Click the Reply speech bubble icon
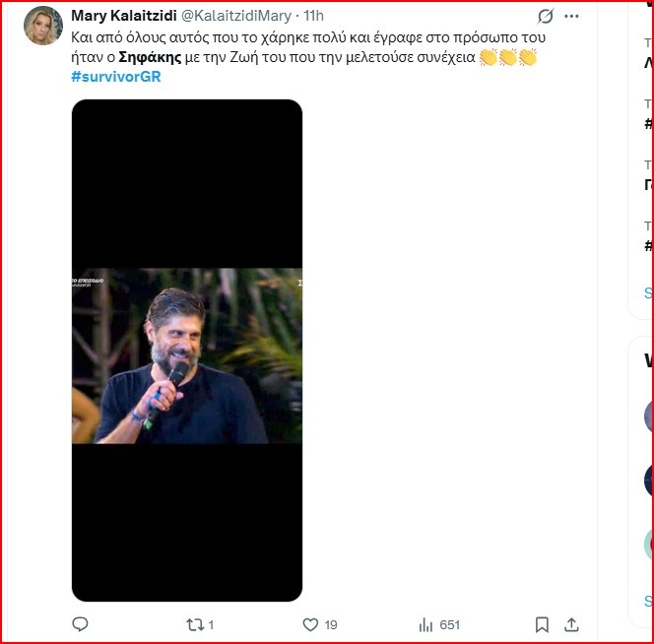The image size is (654, 644). (x=81, y=624)
